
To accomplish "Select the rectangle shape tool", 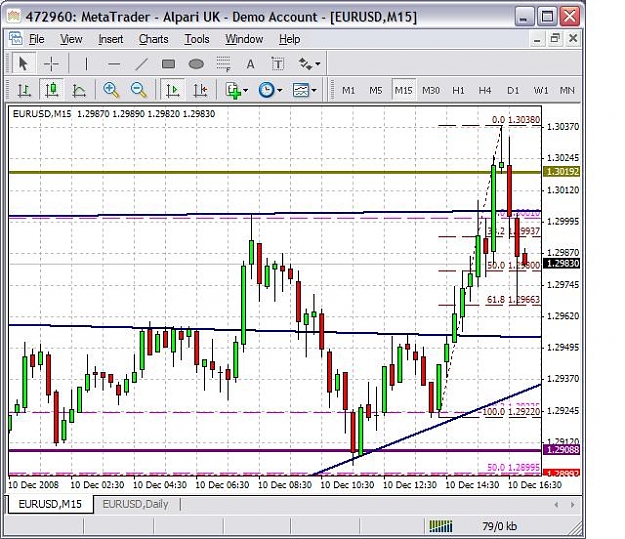I will [169, 64].
